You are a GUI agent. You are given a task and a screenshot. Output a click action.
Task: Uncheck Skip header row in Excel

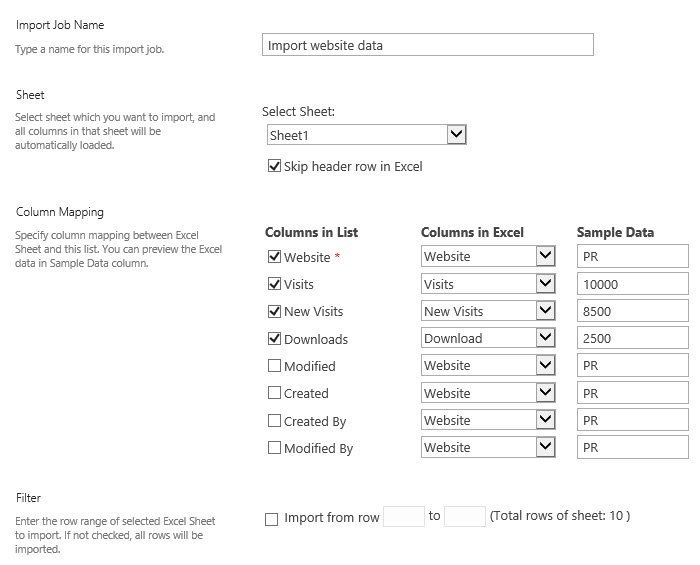point(274,167)
